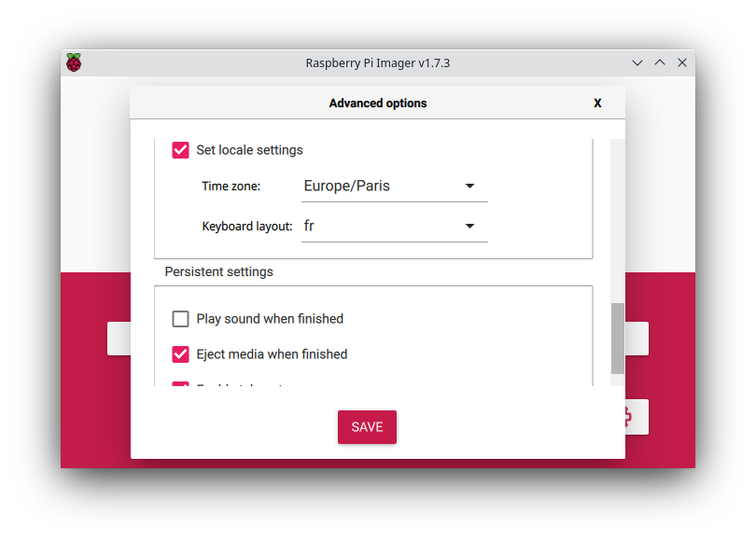The width and height of the screenshot is (756, 540).
Task: Close the Raspberry Pi Imager window
Action: point(681,62)
